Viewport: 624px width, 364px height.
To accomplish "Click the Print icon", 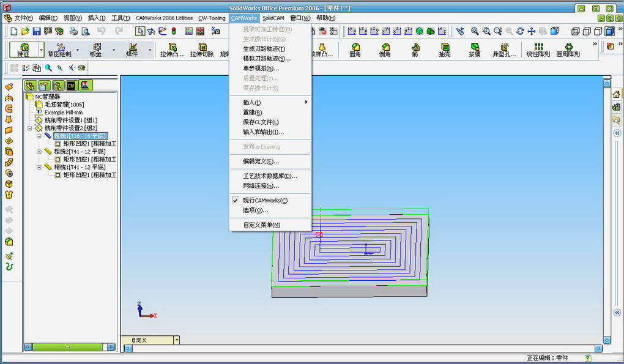I will point(74,31).
